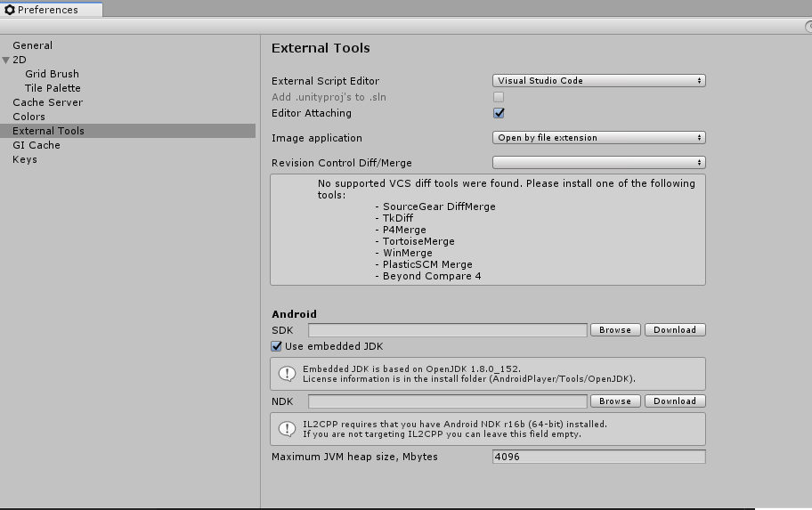Open Keys preferences
Viewport: 812px width, 510px height.
click(25, 159)
